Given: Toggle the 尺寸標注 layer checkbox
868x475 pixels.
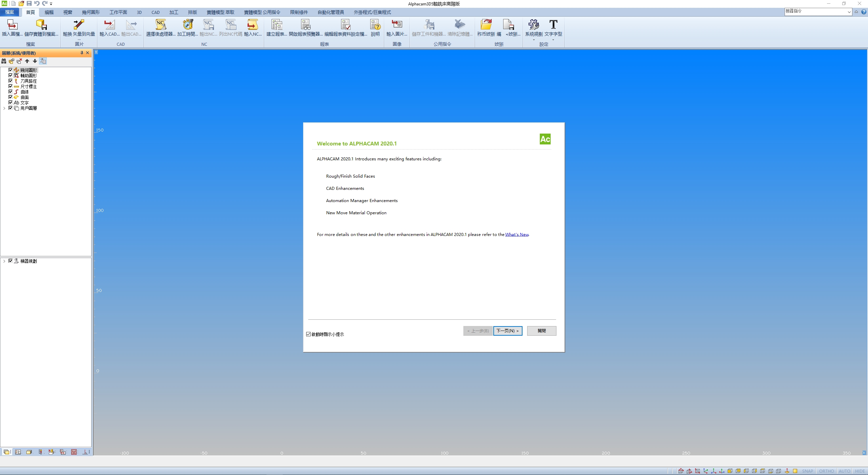Looking at the screenshot, I should (11, 86).
